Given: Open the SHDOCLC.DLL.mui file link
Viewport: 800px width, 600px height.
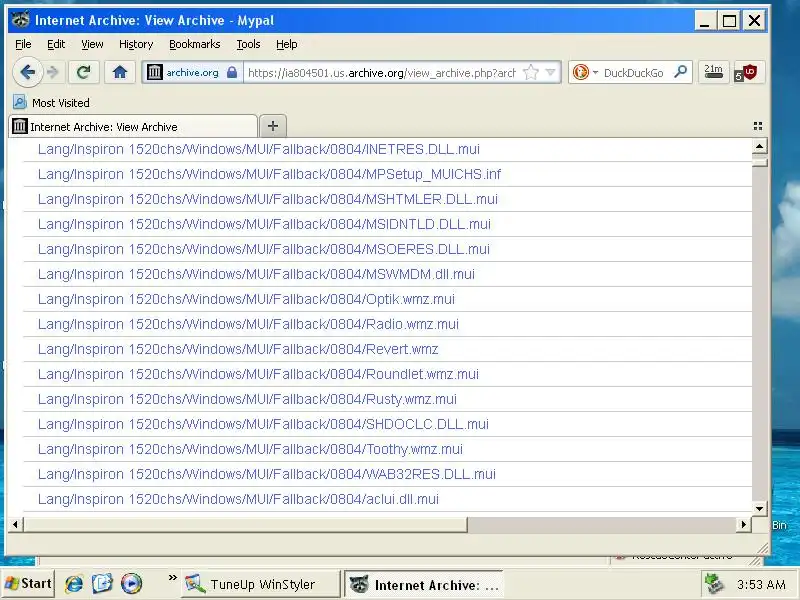Looking at the screenshot, I should tap(263, 424).
